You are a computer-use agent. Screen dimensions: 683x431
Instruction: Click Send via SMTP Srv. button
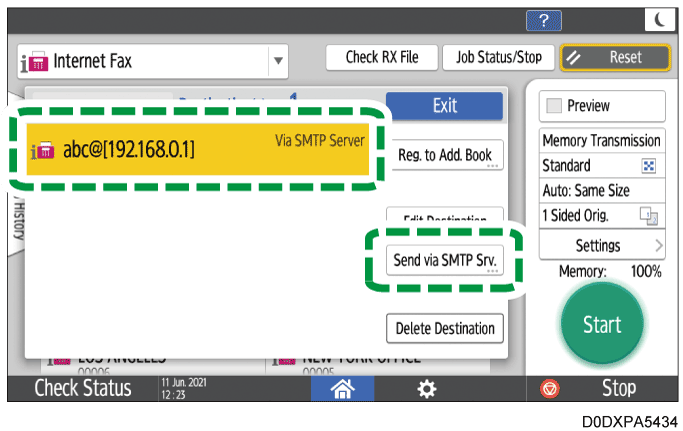(445, 260)
